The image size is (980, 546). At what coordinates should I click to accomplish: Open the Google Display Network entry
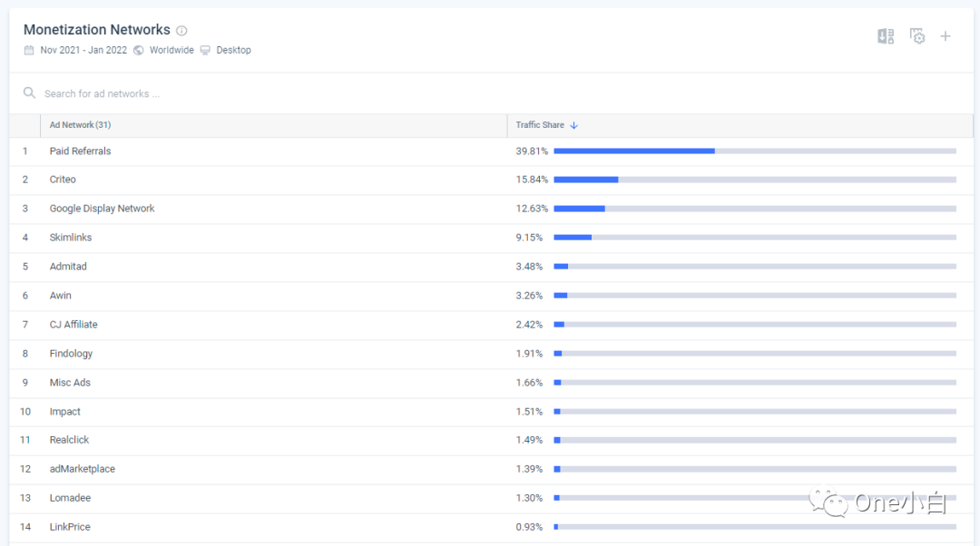tap(102, 208)
